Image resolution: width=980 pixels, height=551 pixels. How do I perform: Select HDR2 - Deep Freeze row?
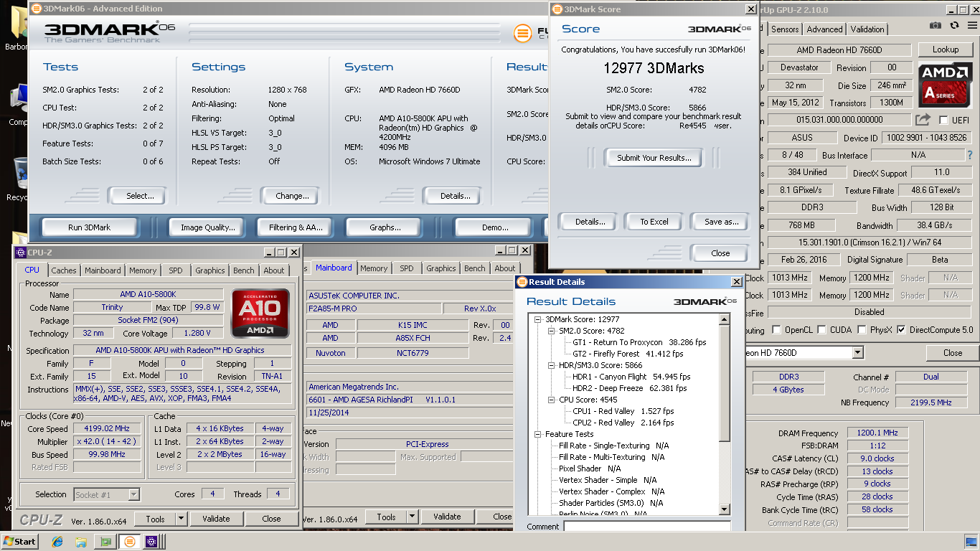pos(629,388)
